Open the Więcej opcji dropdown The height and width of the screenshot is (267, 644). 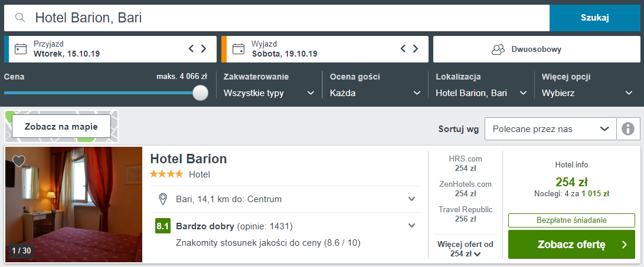(587, 93)
